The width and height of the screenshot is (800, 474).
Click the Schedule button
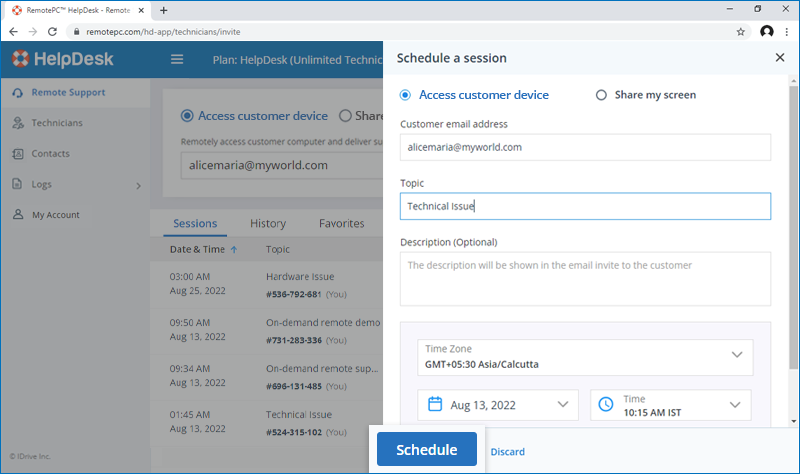click(427, 450)
